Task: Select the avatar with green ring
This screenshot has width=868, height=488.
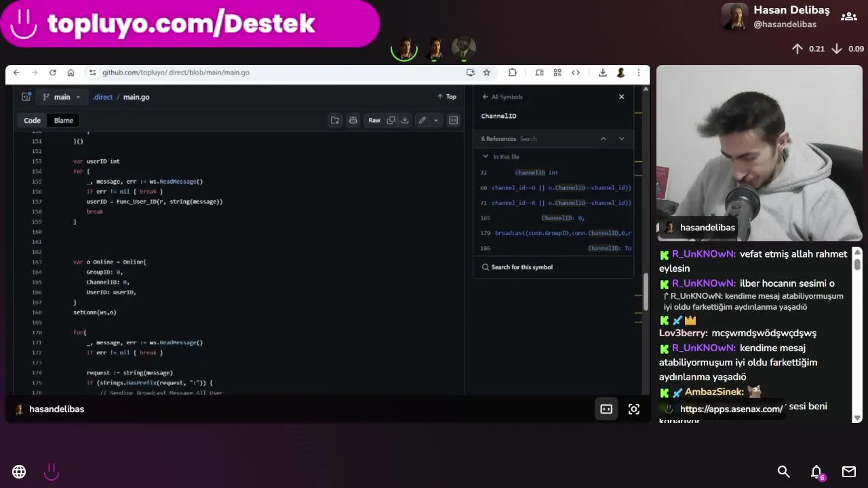Action: point(405,49)
